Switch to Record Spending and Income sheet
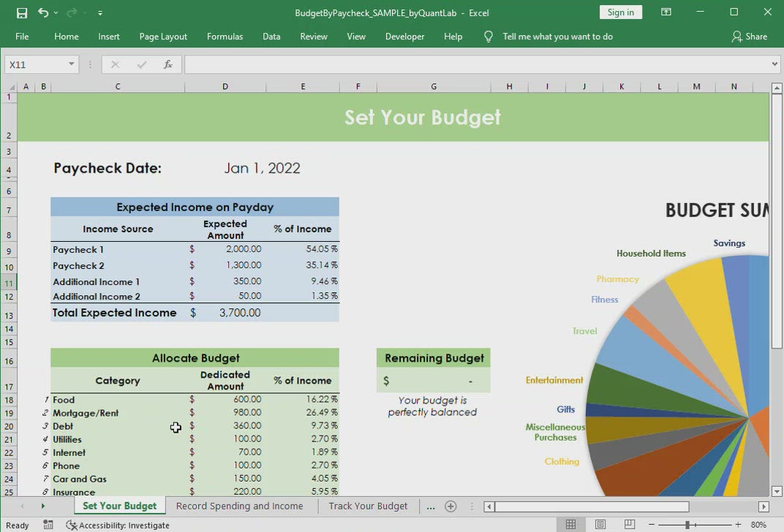The image size is (784, 532). [239, 506]
